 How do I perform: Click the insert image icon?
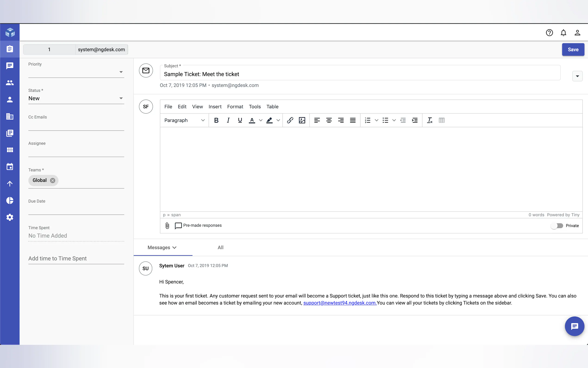click(x=302, y=120)
